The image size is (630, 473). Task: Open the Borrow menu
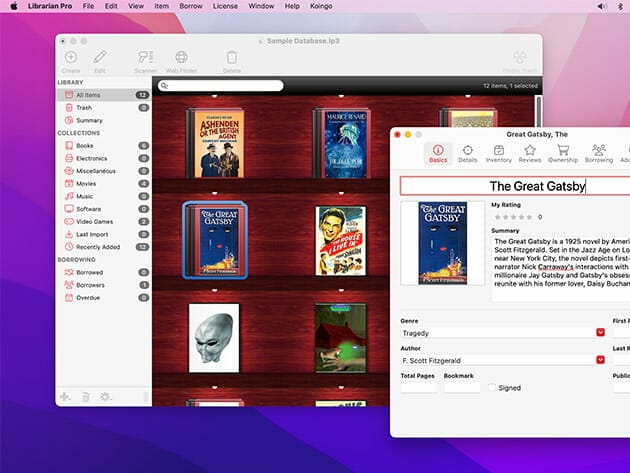189,6
